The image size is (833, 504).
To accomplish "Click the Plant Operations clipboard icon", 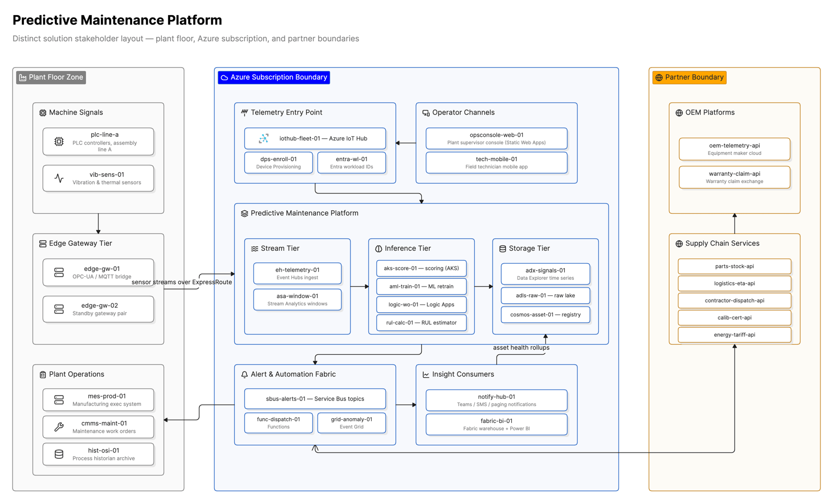I will point(43,374).
